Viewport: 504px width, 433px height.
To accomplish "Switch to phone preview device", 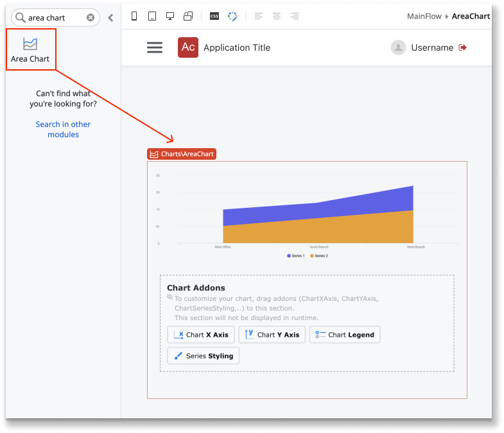I will [x=134, y=16].
